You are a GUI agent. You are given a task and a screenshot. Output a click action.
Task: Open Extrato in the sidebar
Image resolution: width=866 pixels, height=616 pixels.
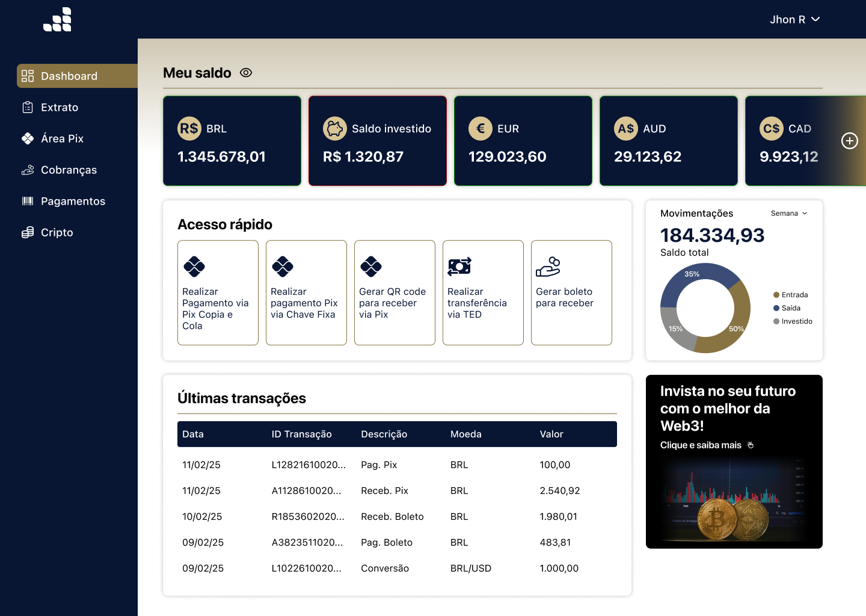click(60, 108)
